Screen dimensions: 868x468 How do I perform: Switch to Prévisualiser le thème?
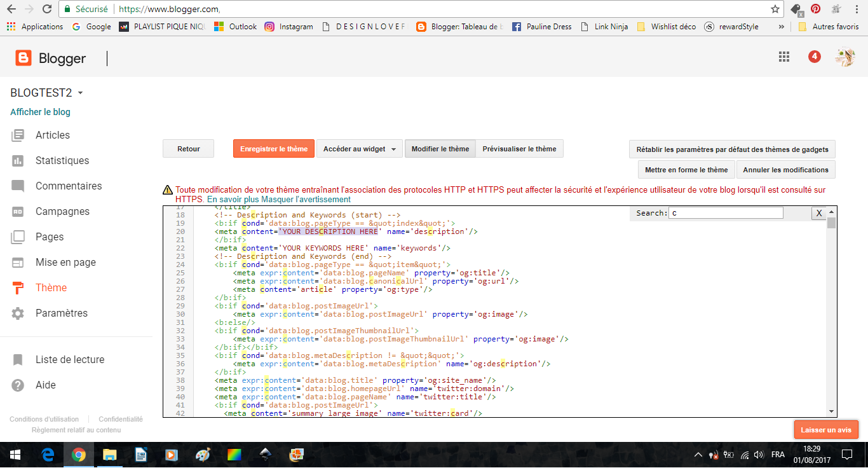tap(519, 149)
